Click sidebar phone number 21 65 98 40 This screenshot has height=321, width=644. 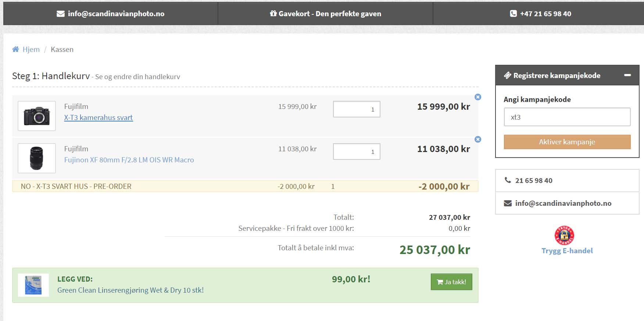pos(534,180)
